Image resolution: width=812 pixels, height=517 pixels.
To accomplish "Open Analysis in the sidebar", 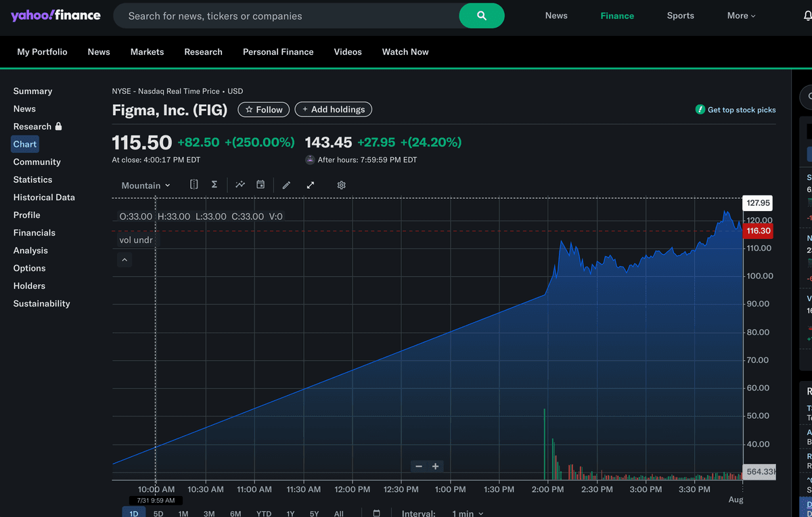I will tap(30, 250).
